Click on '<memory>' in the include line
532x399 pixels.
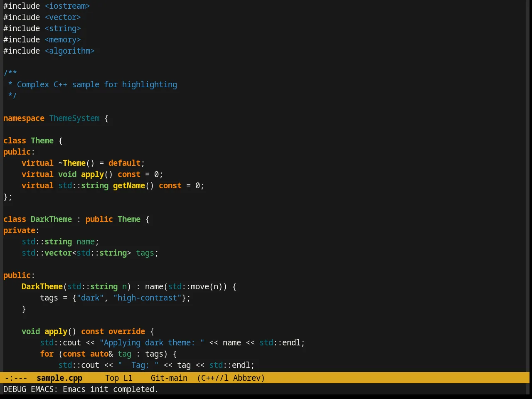point(63,39)
